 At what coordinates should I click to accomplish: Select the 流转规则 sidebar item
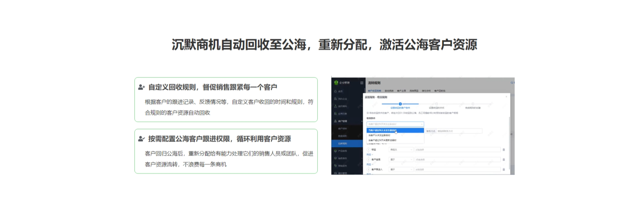click(343, 143)
